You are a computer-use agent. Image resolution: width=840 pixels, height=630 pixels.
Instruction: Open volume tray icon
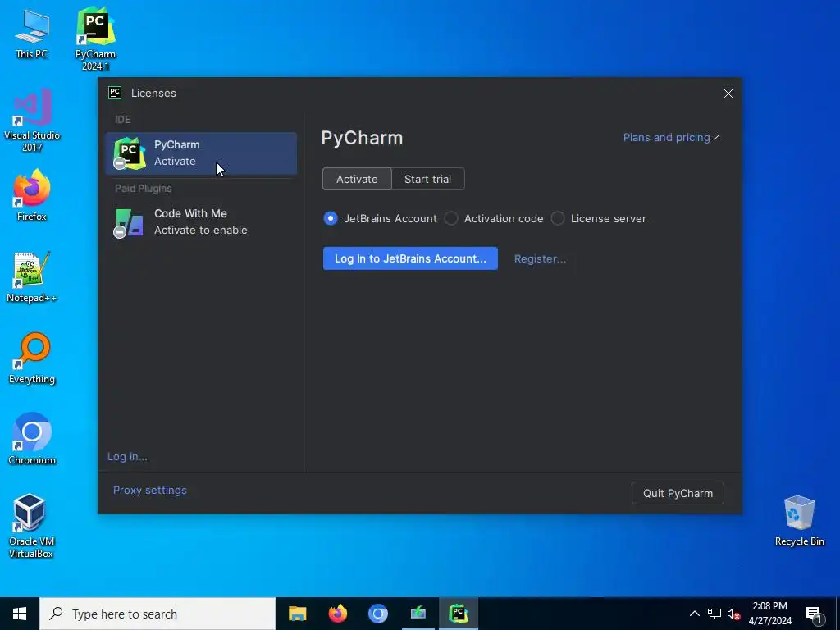tap(733, 614)
